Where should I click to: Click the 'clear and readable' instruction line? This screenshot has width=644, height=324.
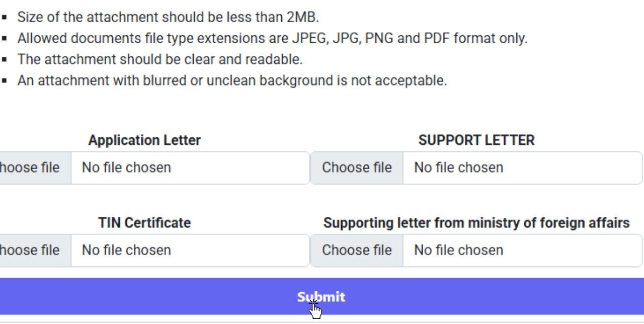coord(159,59)
